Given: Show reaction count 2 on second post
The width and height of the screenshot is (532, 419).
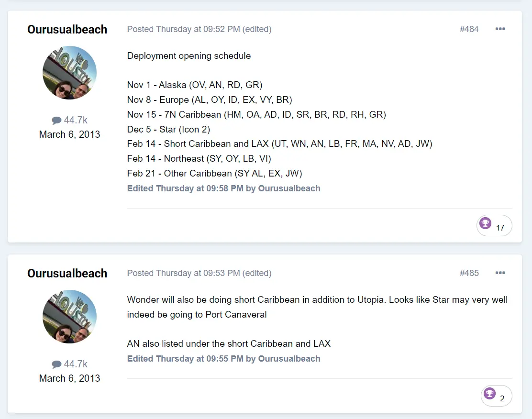Looking at the screenshot, I should click(502, 398).
